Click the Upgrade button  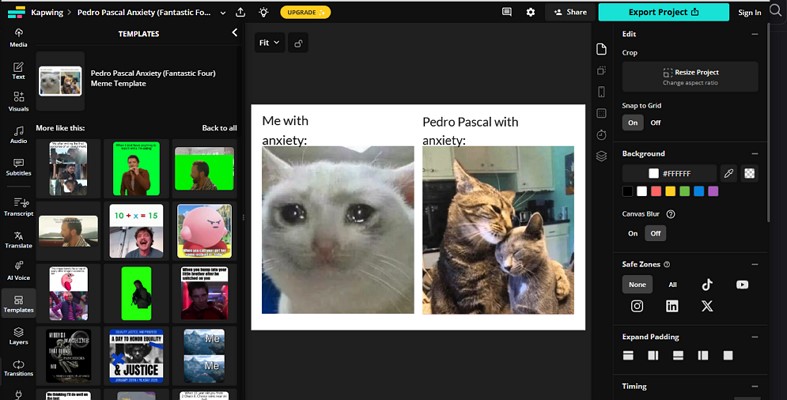(x=305, y=12)
